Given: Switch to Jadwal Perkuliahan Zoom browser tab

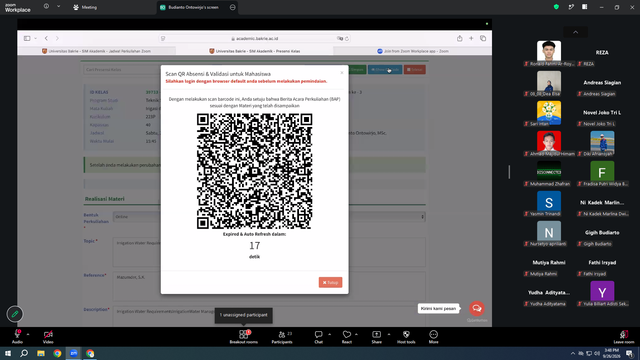Looking at the screenshot, I should coord(96,51).
